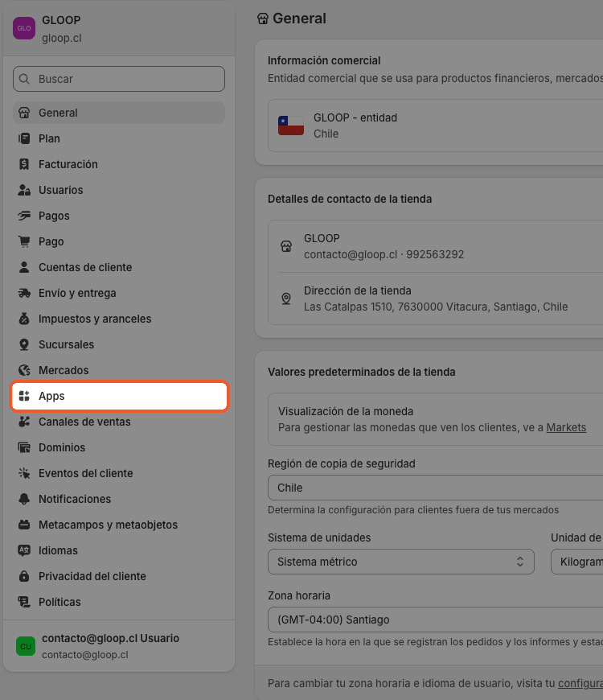Click the contacto@gloop.cl Usuario account button

119,646
